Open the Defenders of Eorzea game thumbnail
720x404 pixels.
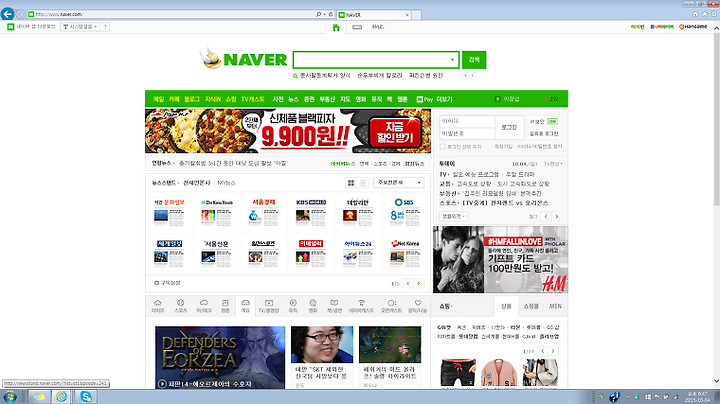click(x=220, y=357)
